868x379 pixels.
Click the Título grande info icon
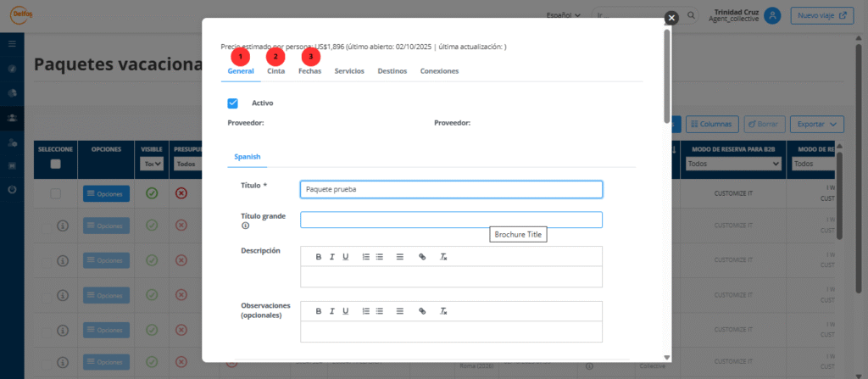[x=245, y=226]
